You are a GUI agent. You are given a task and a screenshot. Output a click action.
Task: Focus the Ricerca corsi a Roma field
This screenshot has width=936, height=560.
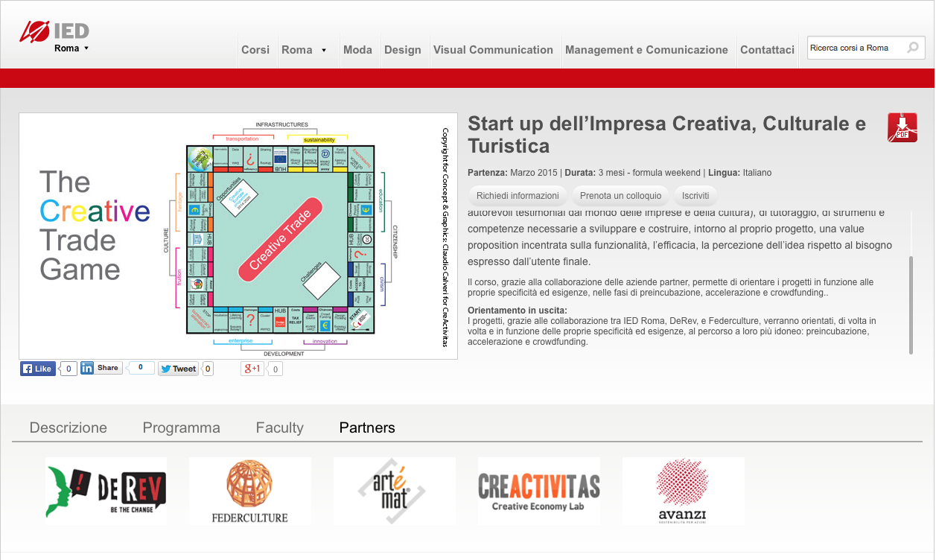[856, 48]
